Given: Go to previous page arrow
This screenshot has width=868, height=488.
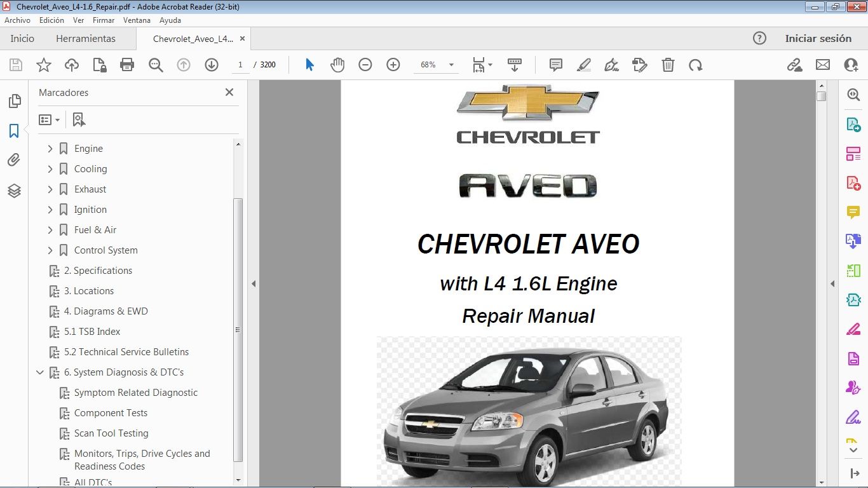Looking at the screenshot, I should (x=184, y=65).
